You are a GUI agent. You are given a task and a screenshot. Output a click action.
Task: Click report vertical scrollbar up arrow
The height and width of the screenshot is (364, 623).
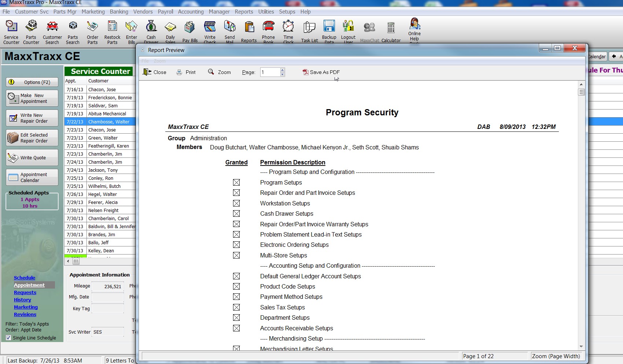pos(581,84)
